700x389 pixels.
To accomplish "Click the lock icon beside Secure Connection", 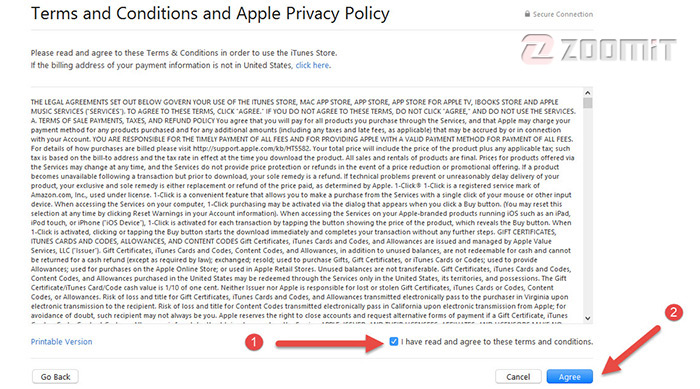I will click(x=527, y=14).
